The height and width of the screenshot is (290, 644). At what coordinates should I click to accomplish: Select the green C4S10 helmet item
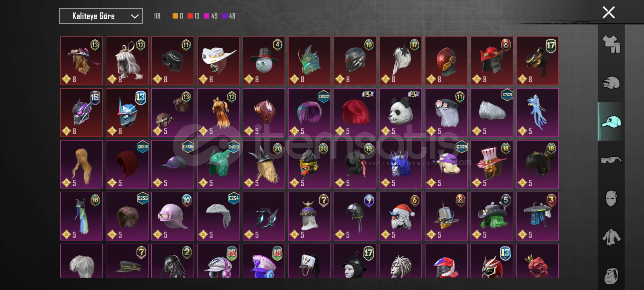pyautogui.click(x=218, y=164)
